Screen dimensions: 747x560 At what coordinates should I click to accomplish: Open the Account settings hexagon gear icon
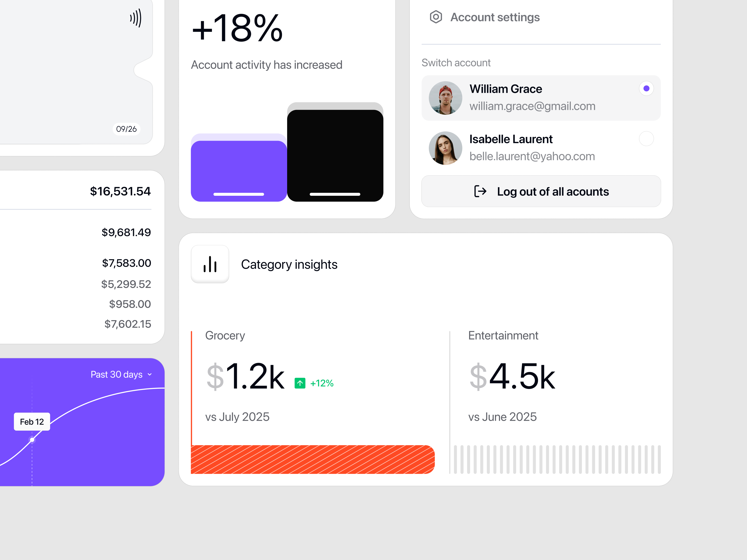click(436, 17)
